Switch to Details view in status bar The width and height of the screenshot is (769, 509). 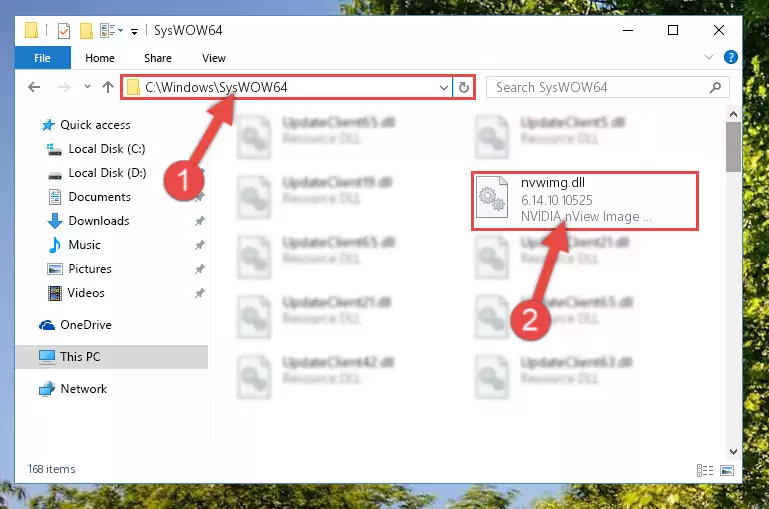tap(705, 471)
